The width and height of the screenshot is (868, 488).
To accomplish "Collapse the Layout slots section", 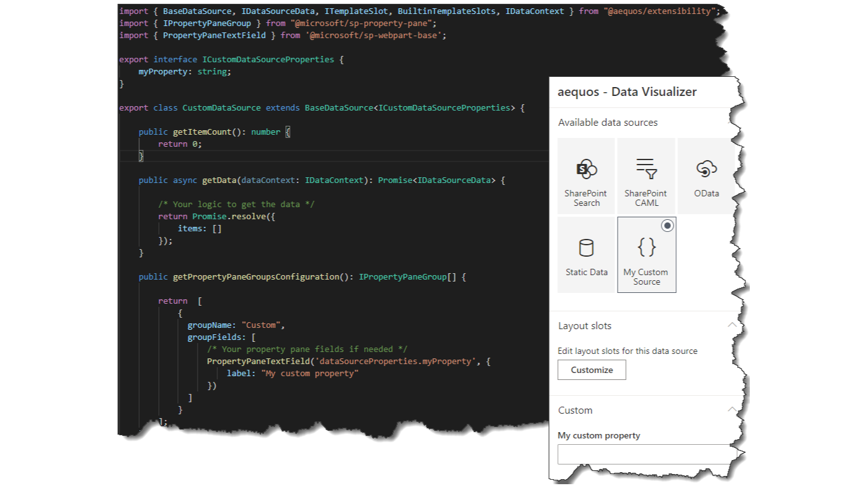I will (732, 325).
